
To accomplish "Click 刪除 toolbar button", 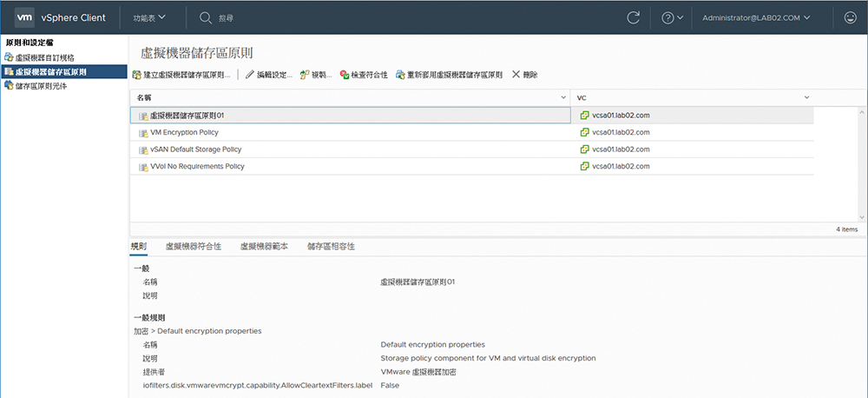I will tap(525, 74).
